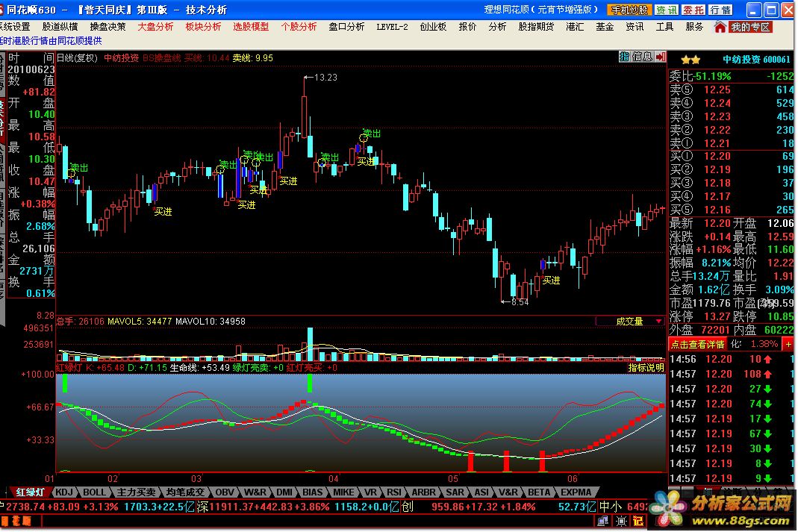
Task: Switch to the BOLL indicator tab
Action: (x=94, y=492)
